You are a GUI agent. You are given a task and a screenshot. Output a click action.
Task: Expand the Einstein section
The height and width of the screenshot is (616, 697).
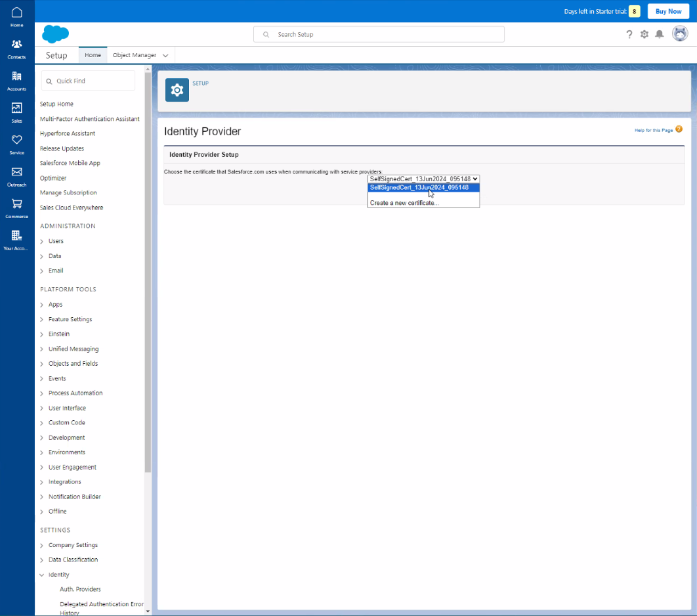pyautogui.click(x=42, y=334)
